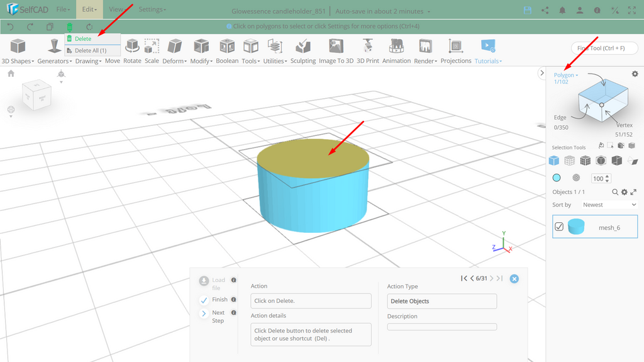Screen dimensions: 644x362
Task: Toggle the dark grid cube selection mode
Action: coord(586,161)
